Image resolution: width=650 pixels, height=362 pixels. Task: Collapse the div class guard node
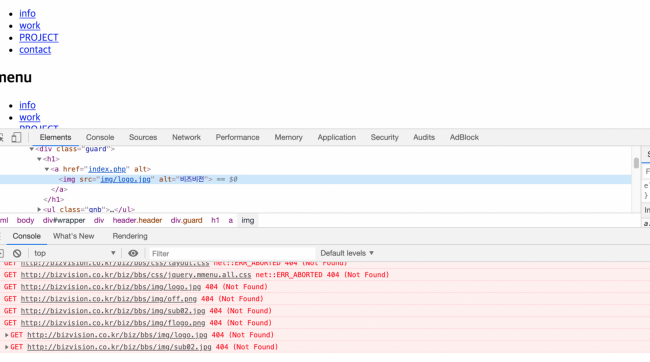32,149
